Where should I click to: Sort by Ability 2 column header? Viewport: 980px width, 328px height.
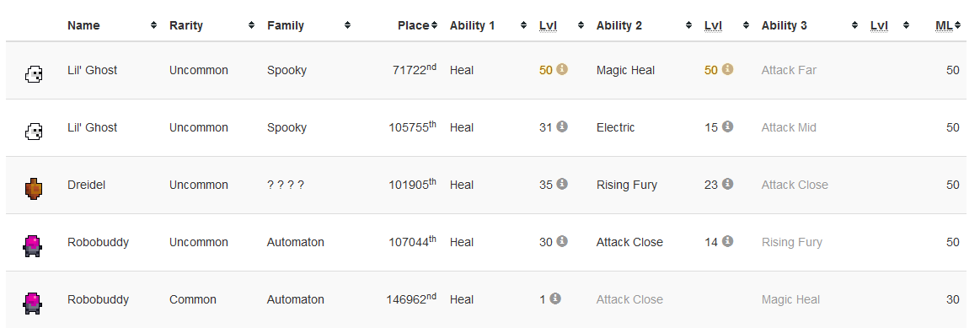click(x=619, y=25)
